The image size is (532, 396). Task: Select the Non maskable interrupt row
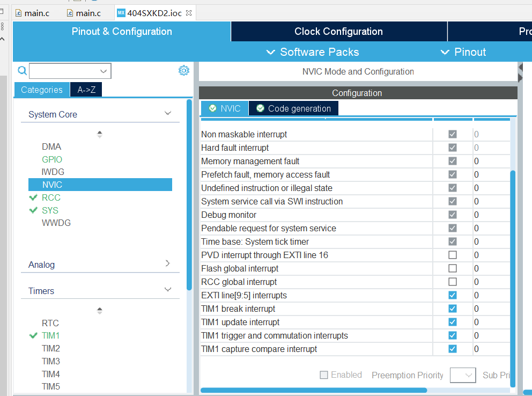click(x=355, y=134)
